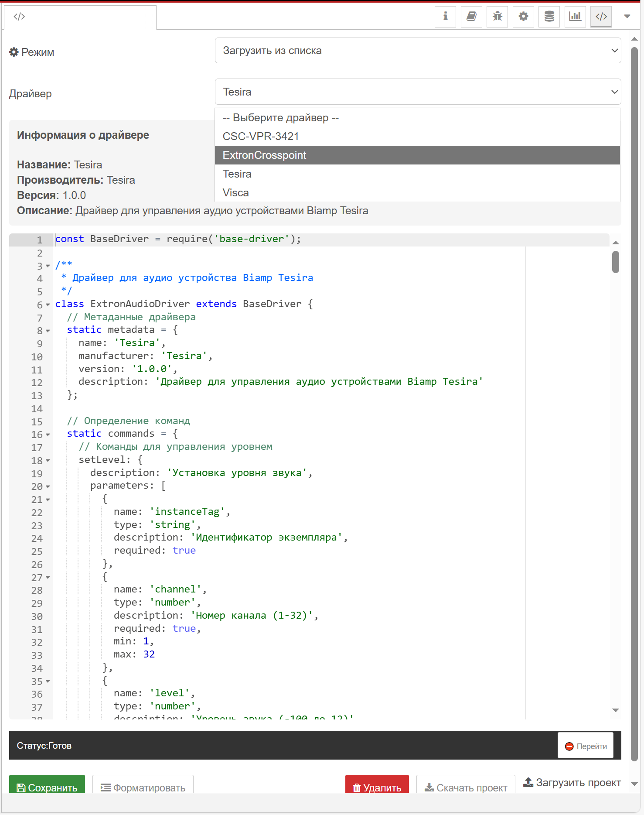Pick CSC-VPR-3421 driver option
644x815 pixels.
417,137
